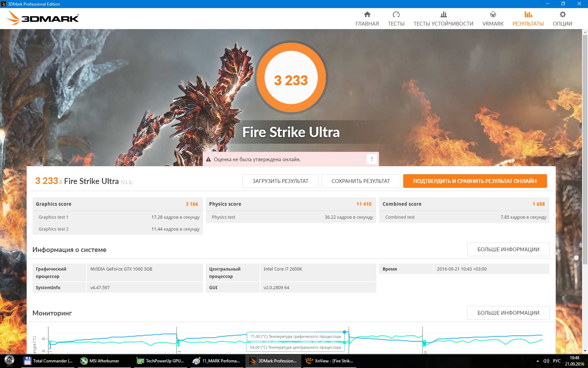
Task: Open stress tests bar-chart icon
Action: tap(443, 14)
